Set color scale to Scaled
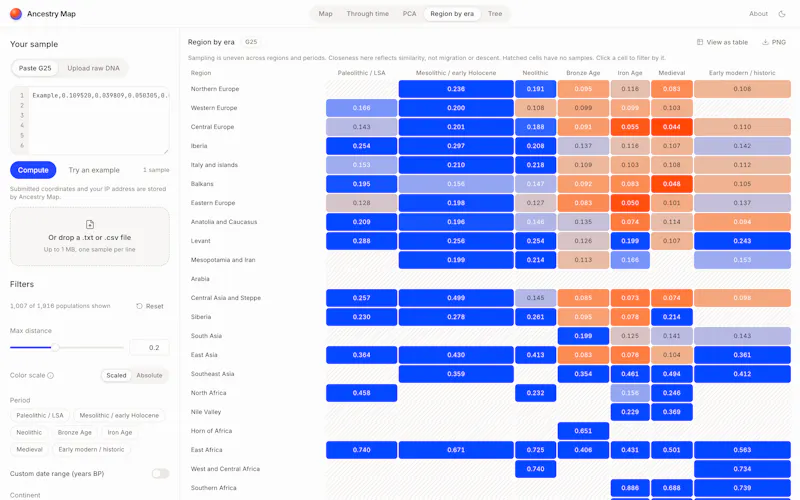 coord(116,376)
